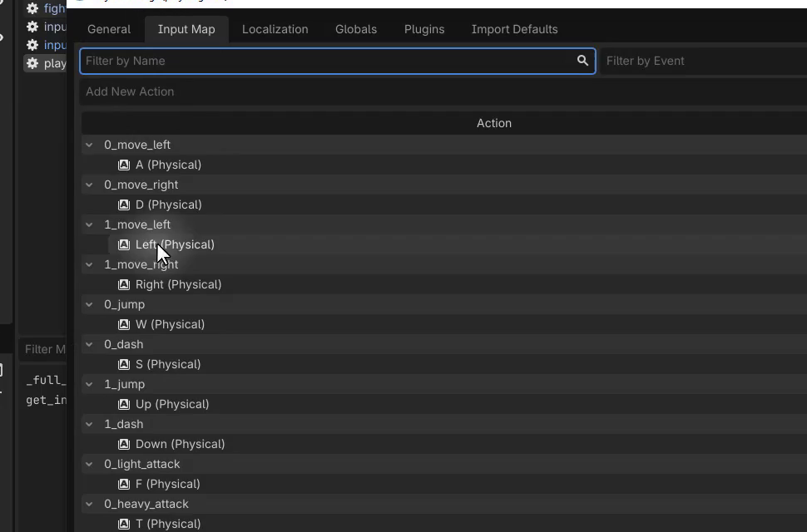This screenshot has width=807, height=532.
Task: Open the Localization tab
Action: [x=275, y=29]
